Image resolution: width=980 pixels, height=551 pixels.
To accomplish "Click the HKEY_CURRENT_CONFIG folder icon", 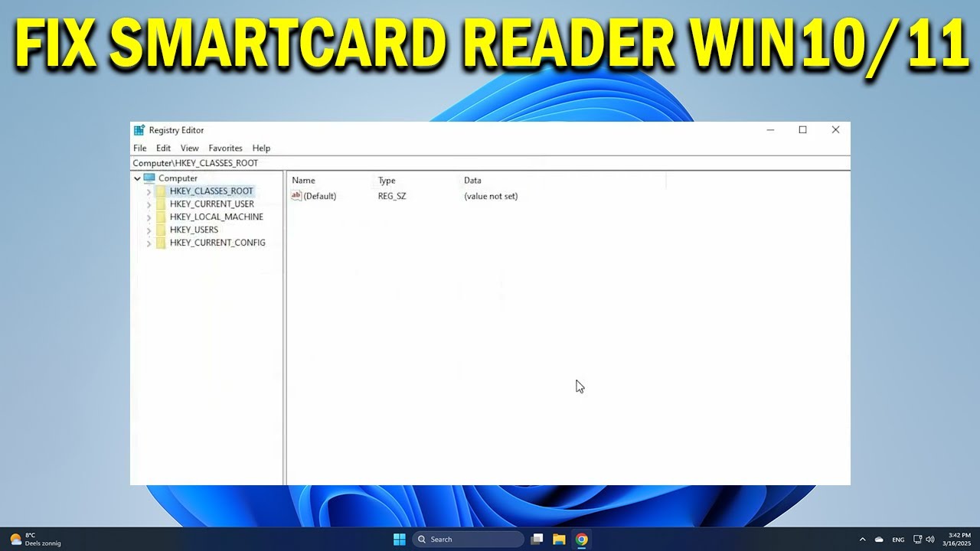I will pyautogui.click(x=161, y=243).
